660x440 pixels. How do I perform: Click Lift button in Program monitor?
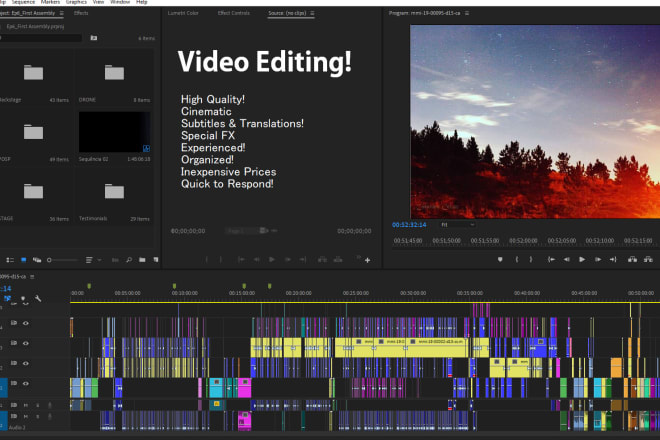coord(632,259)
